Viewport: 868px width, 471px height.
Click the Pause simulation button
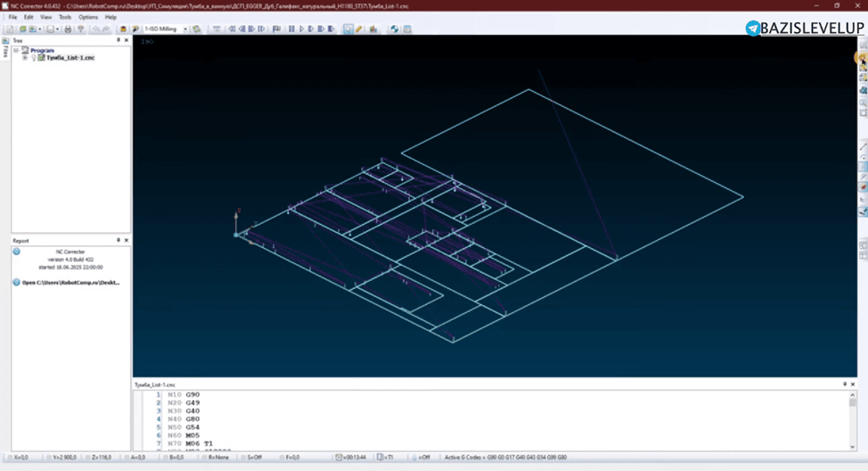(x=291, y=29)
